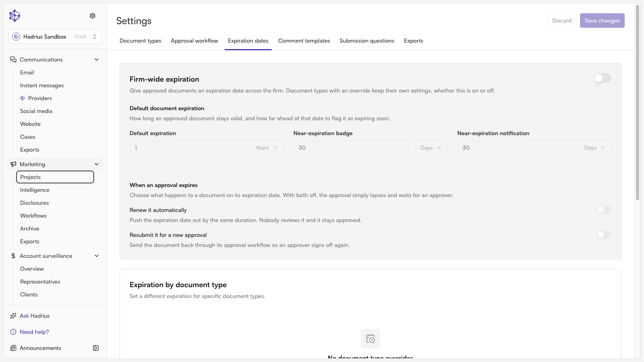Click the Default expiration value field
644x362 pixels.
[x=190, y=148]
